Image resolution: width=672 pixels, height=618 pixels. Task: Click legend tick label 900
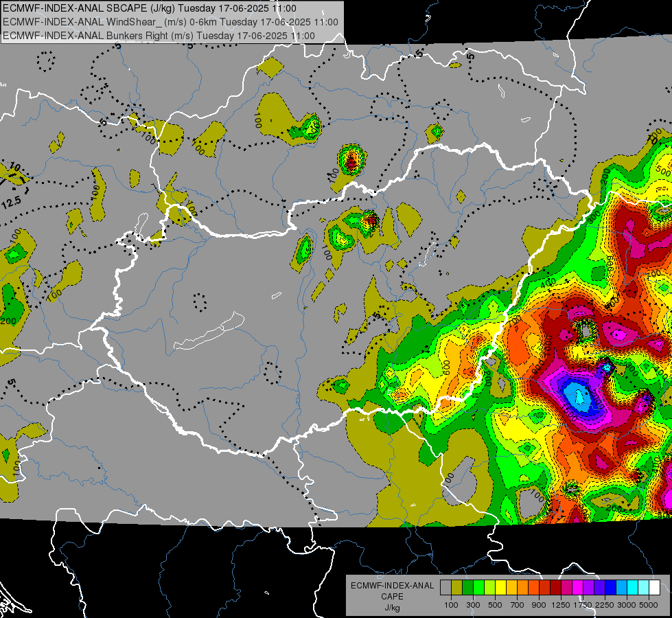coord(539,605)
